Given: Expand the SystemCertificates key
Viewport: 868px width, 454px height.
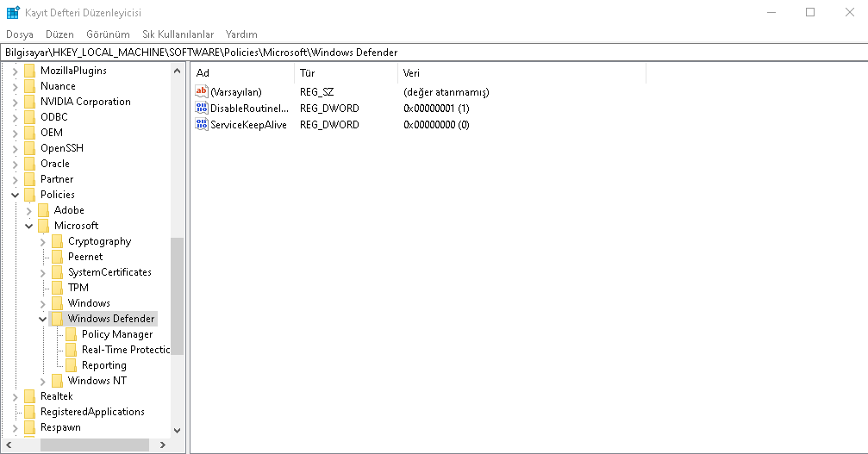Looking at the screenshot, I should 42,272.
